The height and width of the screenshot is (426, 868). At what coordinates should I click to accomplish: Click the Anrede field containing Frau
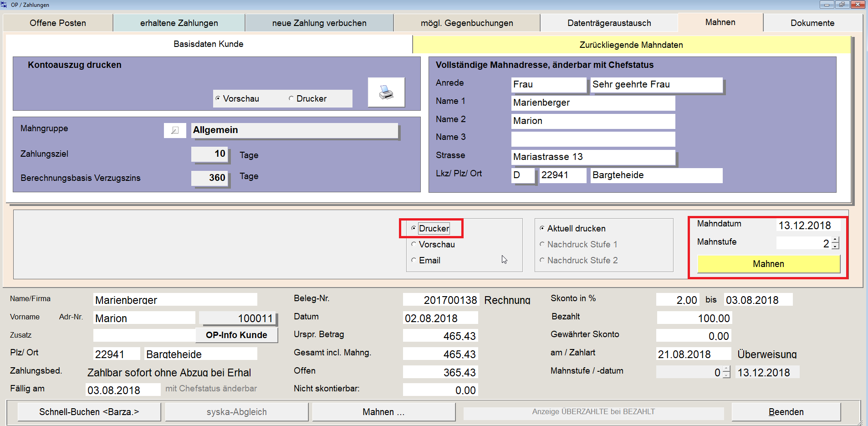tap(549, 84)
